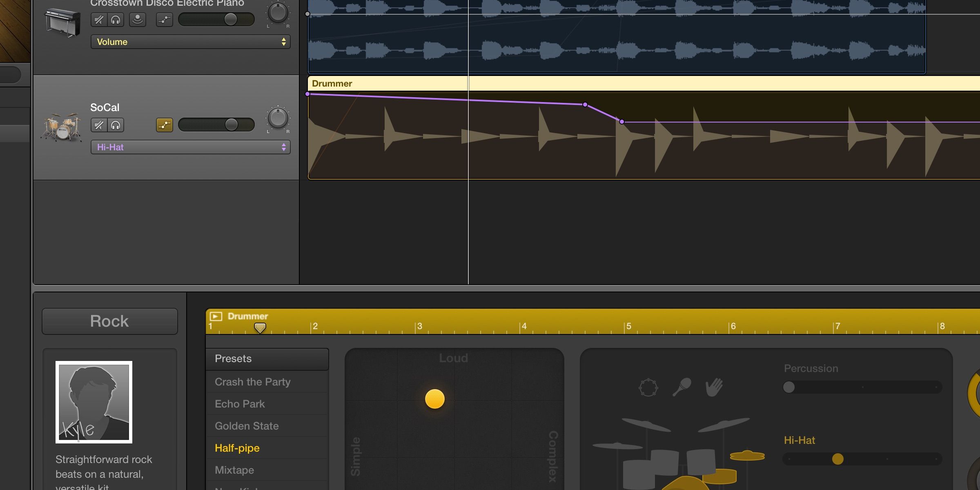The height and width of the screenshot is (490, 980).
Task: Enable the shaker percussion icon
Action: [682, 387]
